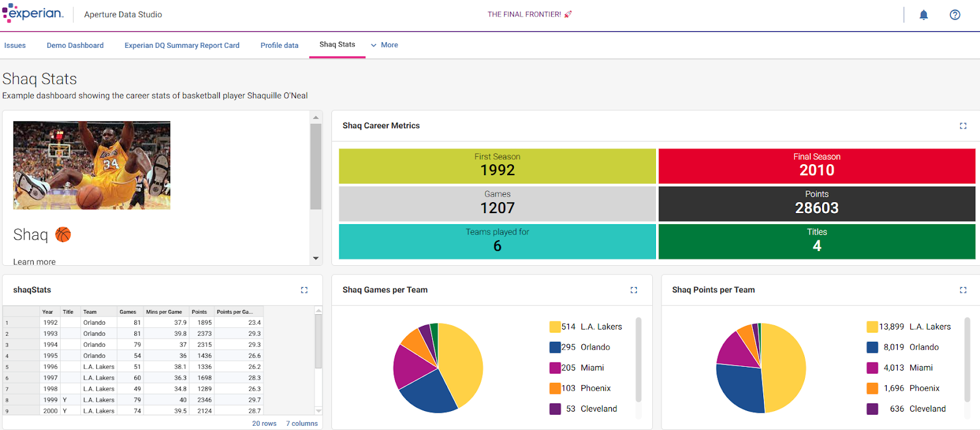Click the Year column header

point(50,312)
